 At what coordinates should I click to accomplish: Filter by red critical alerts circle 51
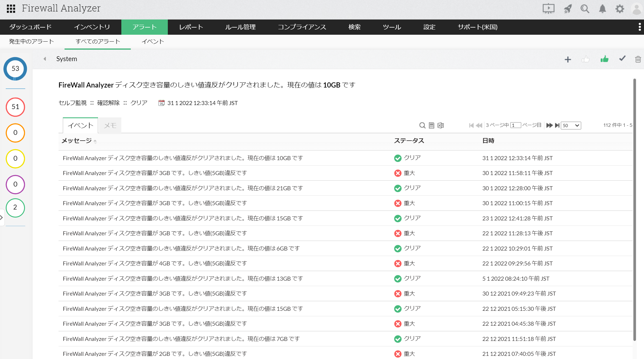(15, 107)
